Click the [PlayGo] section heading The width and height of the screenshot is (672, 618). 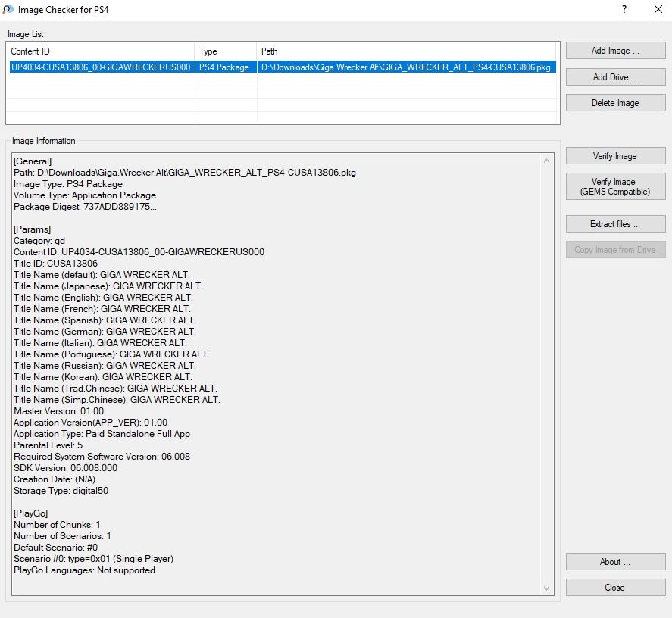pos(31,513)
